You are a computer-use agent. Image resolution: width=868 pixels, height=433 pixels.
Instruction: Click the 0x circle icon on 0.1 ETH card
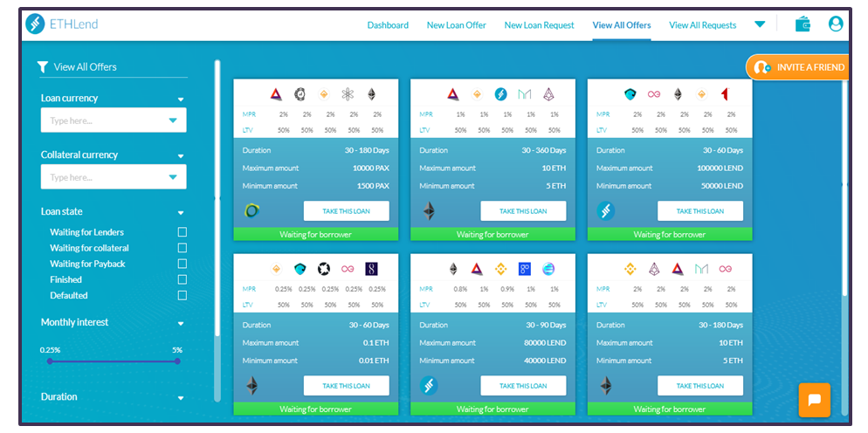324,269
